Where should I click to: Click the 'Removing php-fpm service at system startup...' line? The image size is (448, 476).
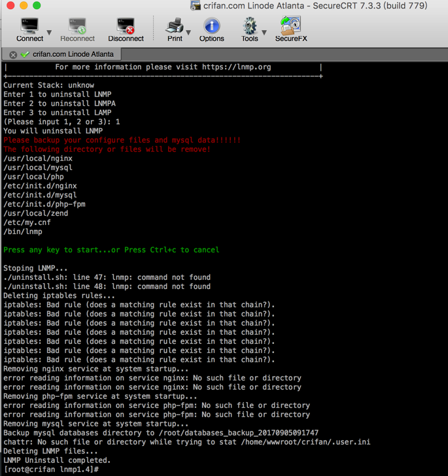100,396
